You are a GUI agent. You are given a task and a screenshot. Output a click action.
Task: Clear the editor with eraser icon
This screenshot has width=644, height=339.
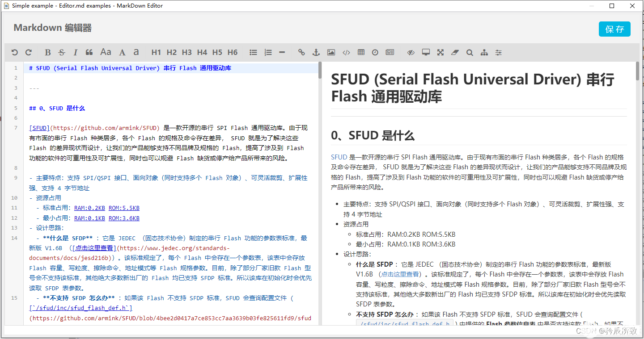click(455, 52)
